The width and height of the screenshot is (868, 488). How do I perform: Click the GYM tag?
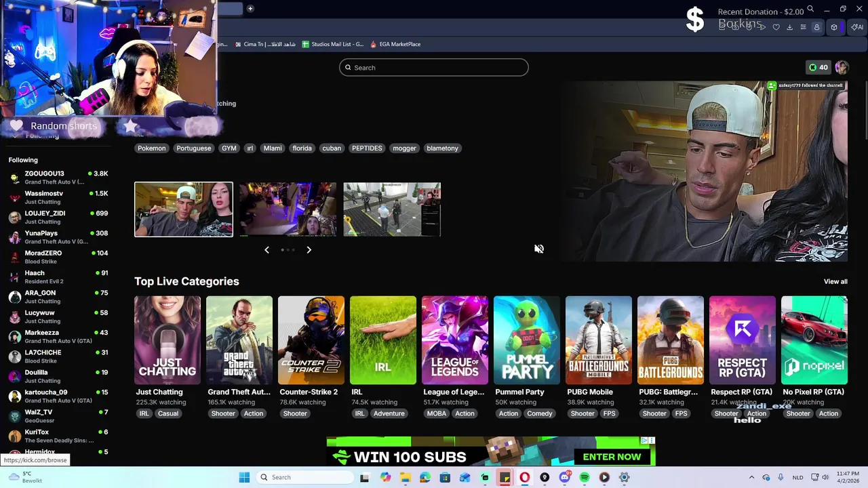coord(229,148)
